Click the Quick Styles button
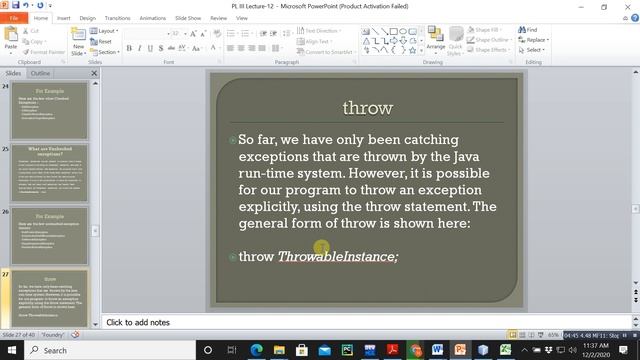The height and width of the screenshot is (360, 640). pos(455,41)
